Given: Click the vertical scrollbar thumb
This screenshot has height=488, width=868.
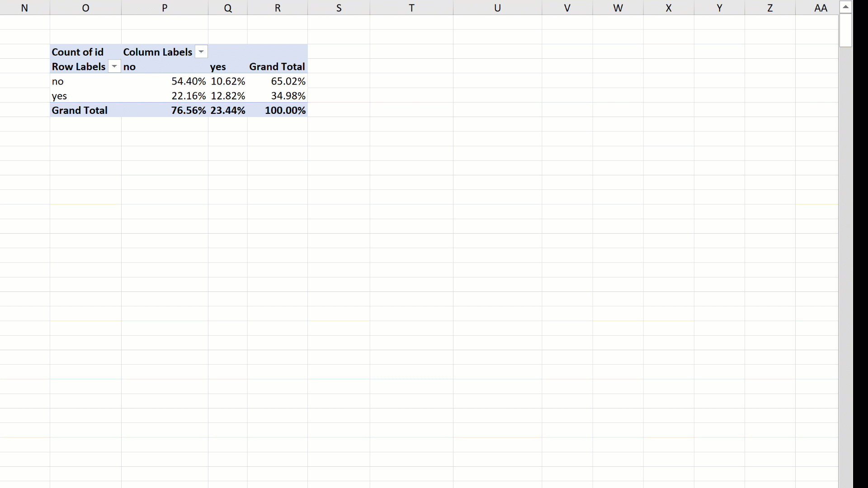Looking at the screenshot, I should 845,30.
